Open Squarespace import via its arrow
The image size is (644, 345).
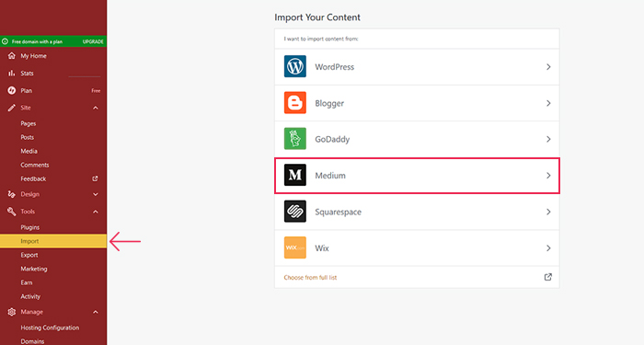tap(548, 212)
